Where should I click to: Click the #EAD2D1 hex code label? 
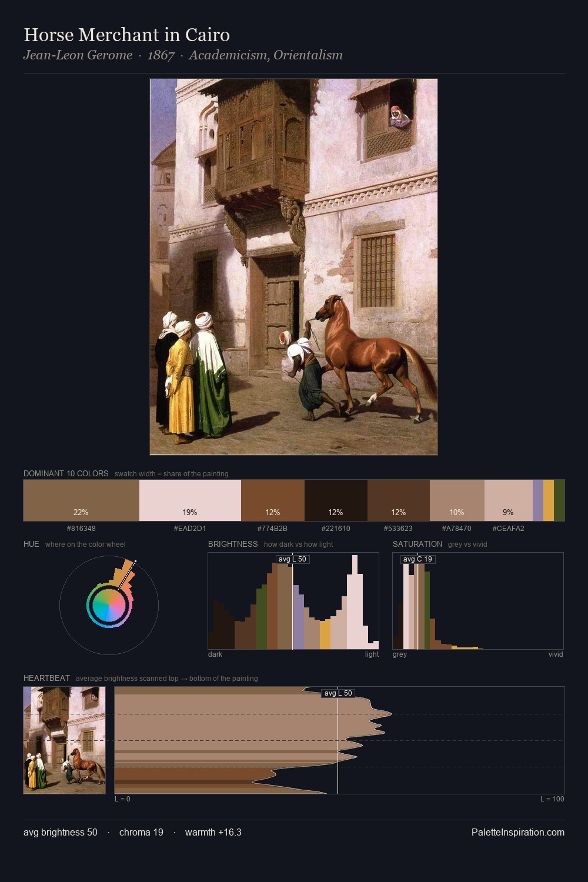click(x=190, y=528)
